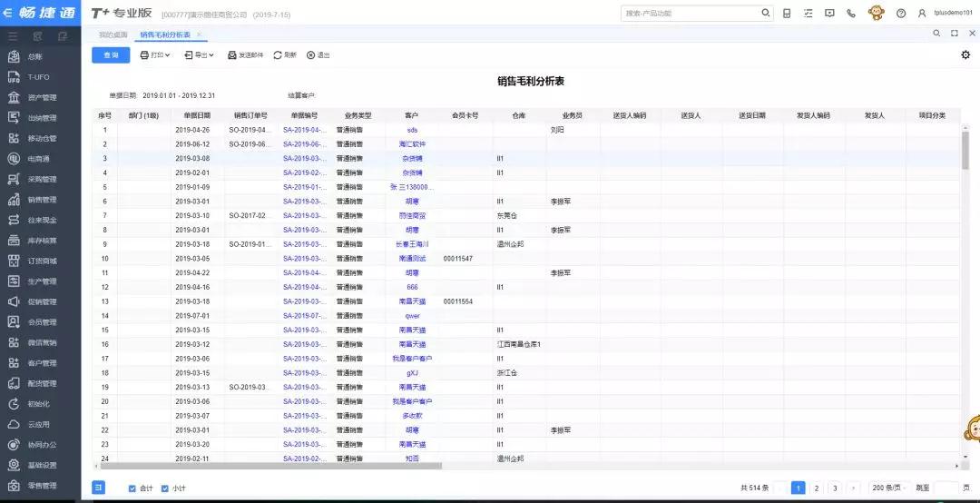The width and height of the screenshot is (980, 503).
Task: Toggle the 合计 checkbox
Action: coord(132,488)
